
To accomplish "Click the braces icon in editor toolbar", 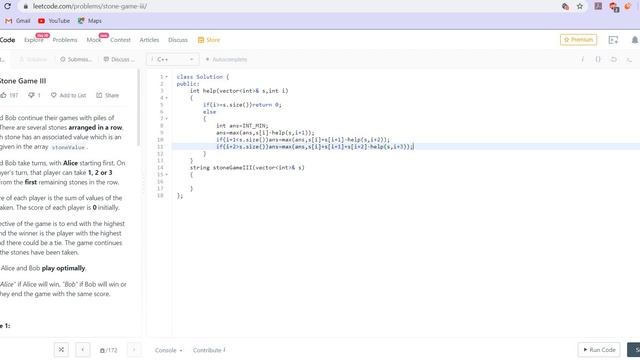I will point(598,59).
